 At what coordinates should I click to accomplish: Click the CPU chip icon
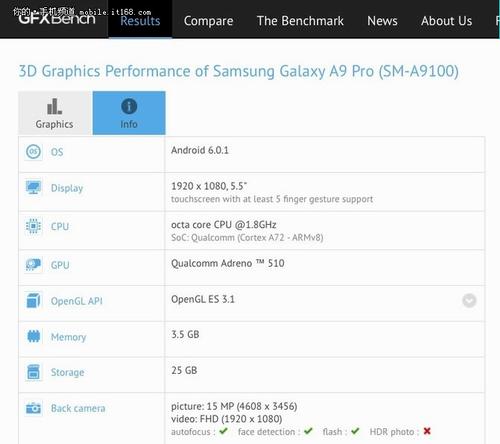pos(33,226)
